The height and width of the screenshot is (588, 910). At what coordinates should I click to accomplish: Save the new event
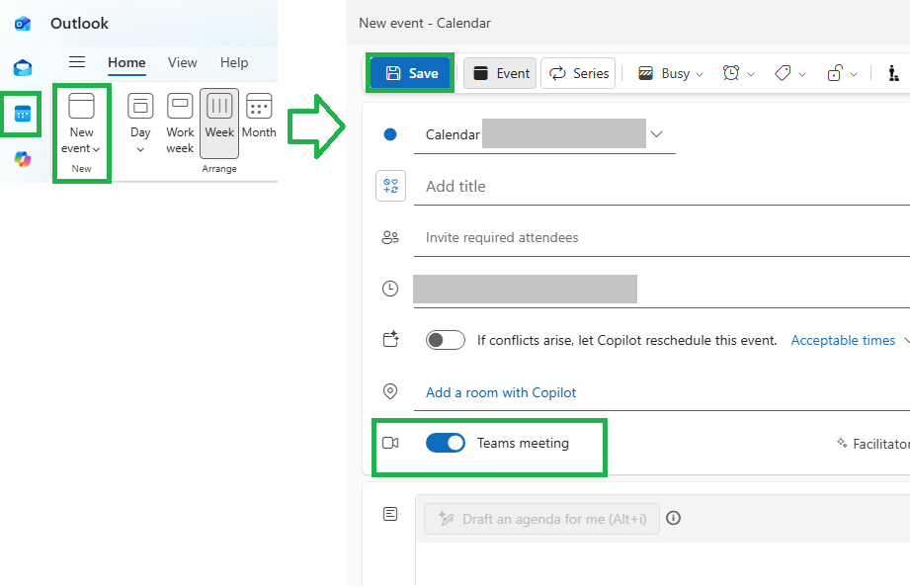pyautogui.click(x=411, y=73)
